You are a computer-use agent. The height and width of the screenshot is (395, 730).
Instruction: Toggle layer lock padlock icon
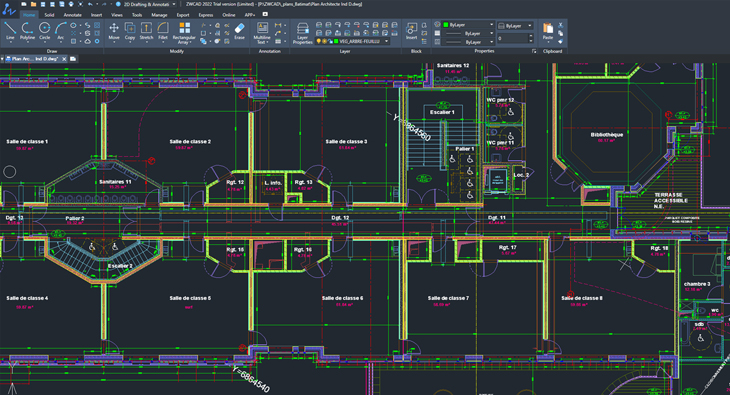(330, 41)
